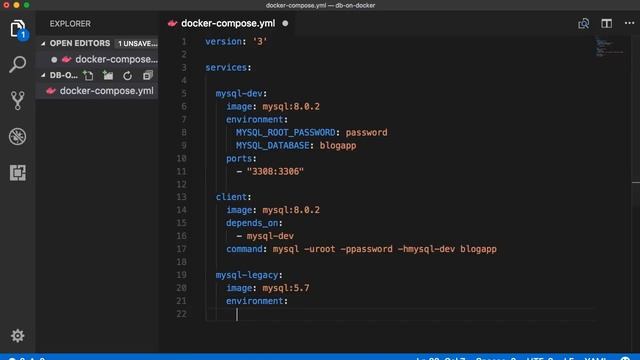The width and height of the screenshot is (640, 360).
Task: Click unsaved dot beside open editor entry
Action: tap(54, 60)
